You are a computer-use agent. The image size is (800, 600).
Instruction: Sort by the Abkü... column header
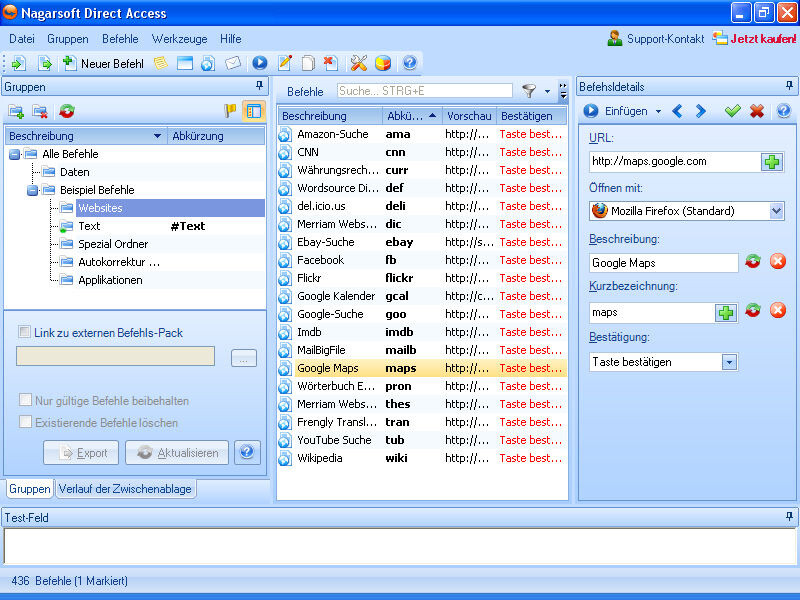[411, 116]
